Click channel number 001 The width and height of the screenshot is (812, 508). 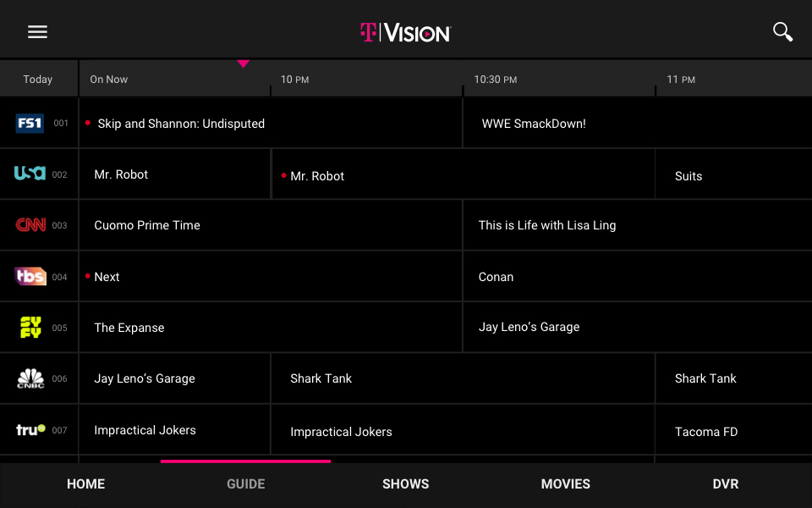point(61,124)
